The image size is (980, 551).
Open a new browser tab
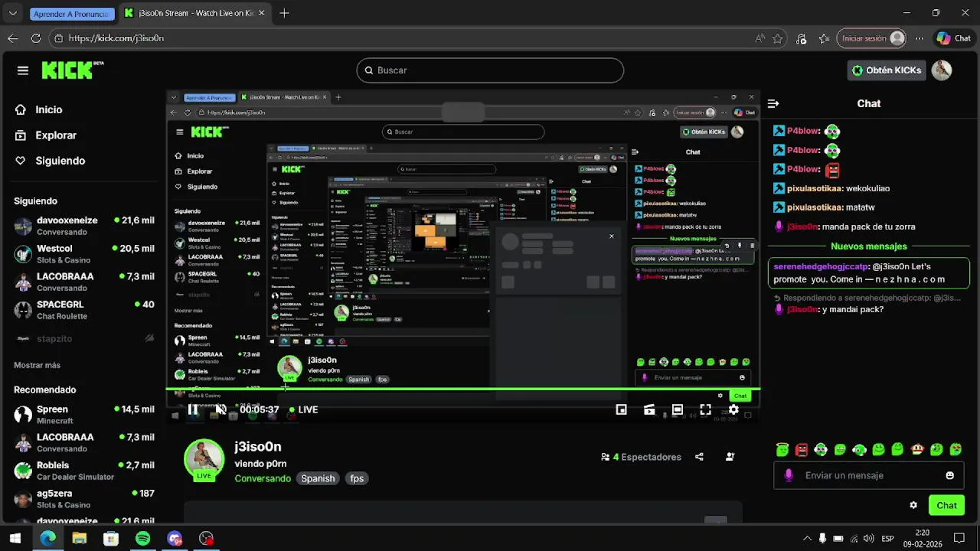pyautogui.click(x=284, y=13)
